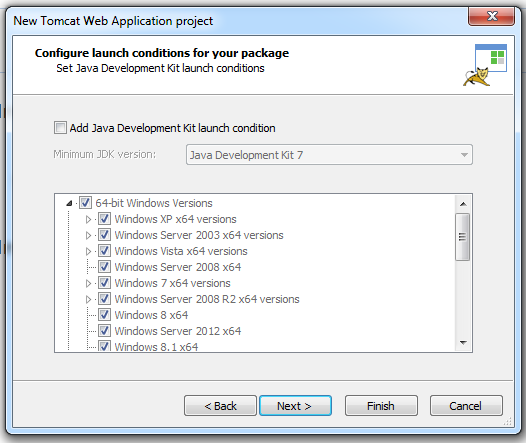Screen dimensions: 526x443
Task: Go to the Next wizard page
Action: 295,406
